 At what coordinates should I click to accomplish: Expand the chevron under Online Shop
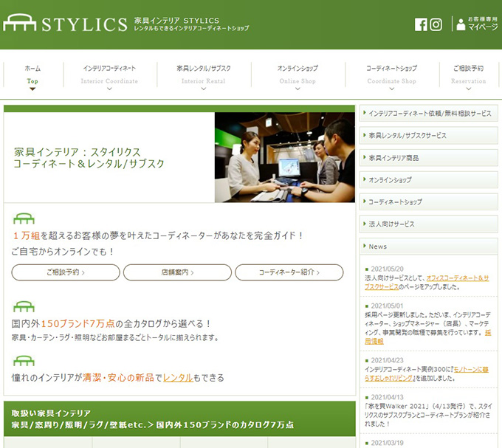[x=298, y=89]
